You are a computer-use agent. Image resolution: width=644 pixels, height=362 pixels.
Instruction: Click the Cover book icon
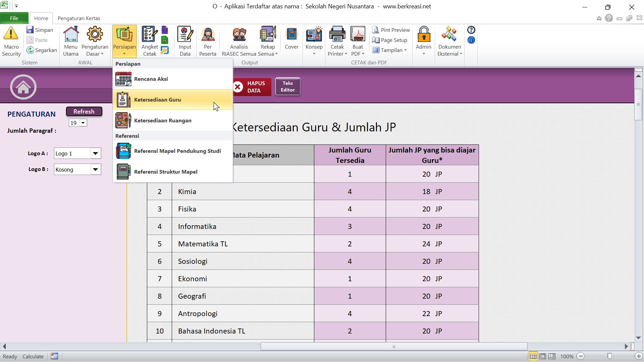click(x=291, y=34)
